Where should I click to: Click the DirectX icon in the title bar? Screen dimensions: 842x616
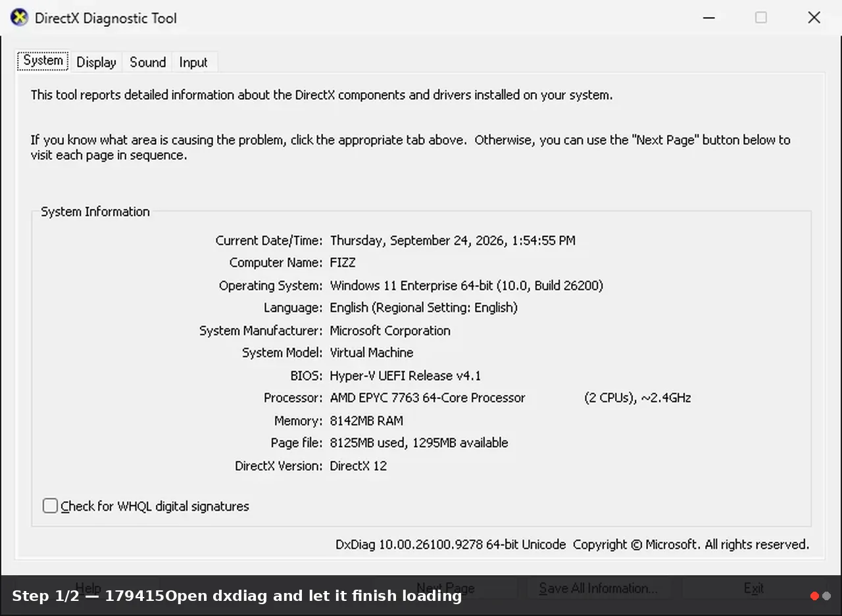click(20, 18)
